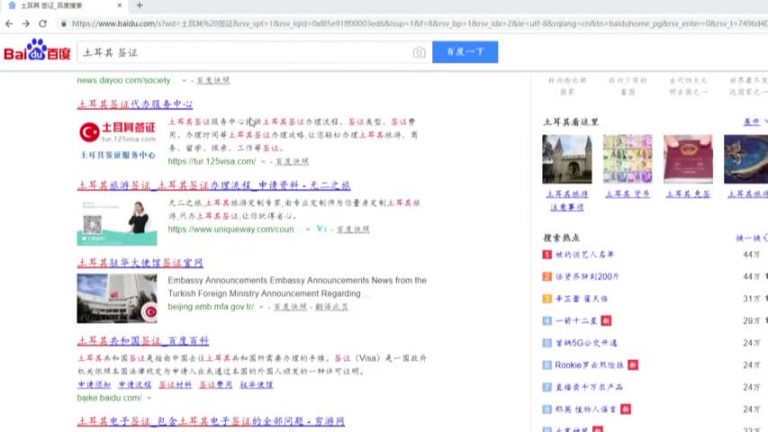This screenshot has height=432, width=768.
Task: Open the beijing.emb.mfa.gov.tr URL link
Action: click(x=211, y=307)
